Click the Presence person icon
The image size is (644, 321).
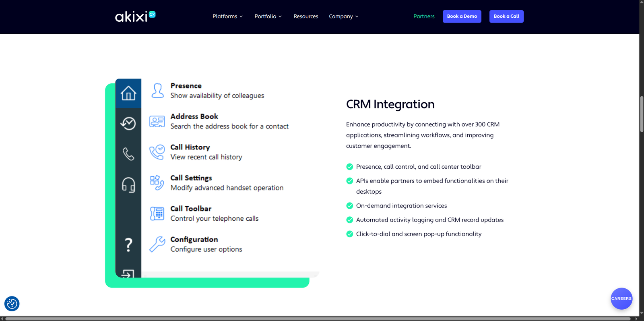coord(157,91)
